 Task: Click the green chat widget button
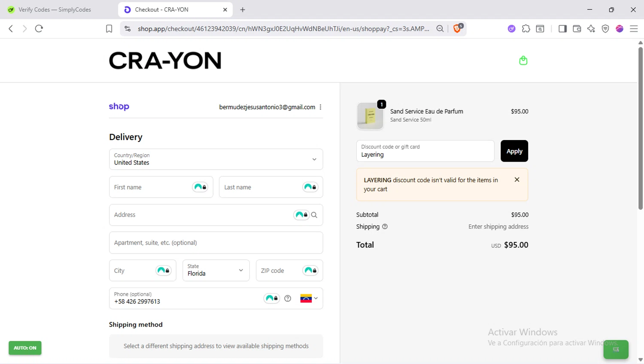tap(616, 349)
